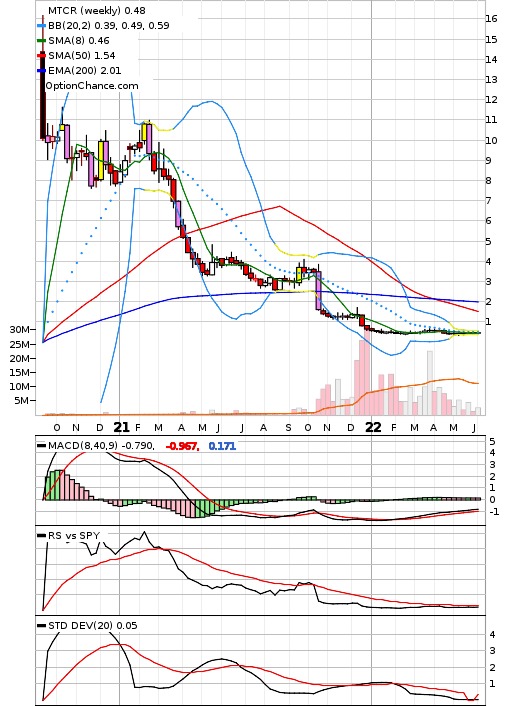526x706 pixels.
Task: Click the RS vs SPY legend dash icon
Action: [x=41, y=536]
